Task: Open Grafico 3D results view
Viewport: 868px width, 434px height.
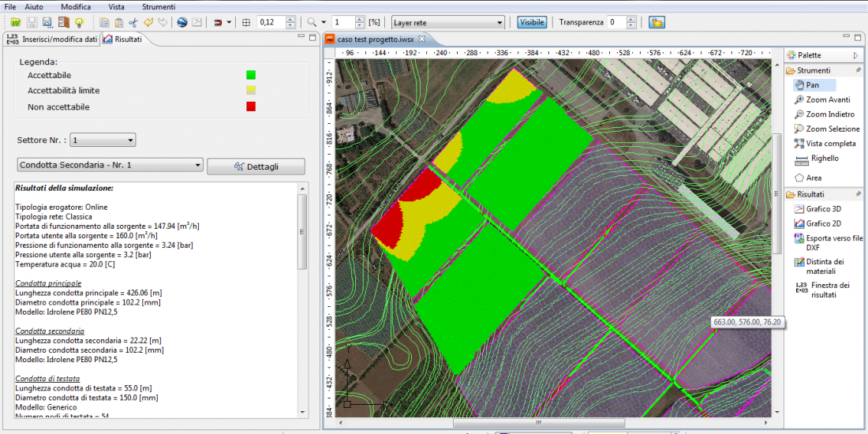Action: click(x=822, y=209)
